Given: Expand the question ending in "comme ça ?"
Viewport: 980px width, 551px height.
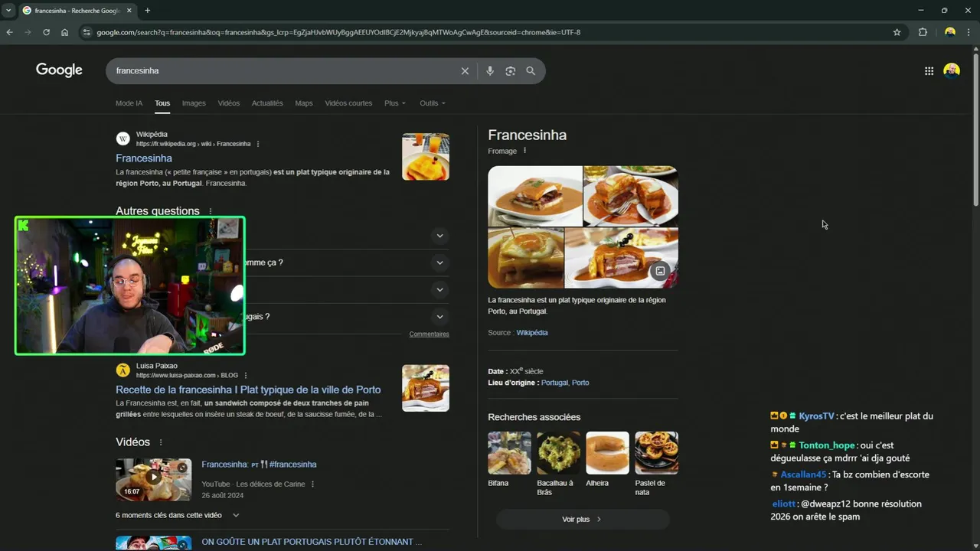Looking at the screenshot, I should pos(439,262).
